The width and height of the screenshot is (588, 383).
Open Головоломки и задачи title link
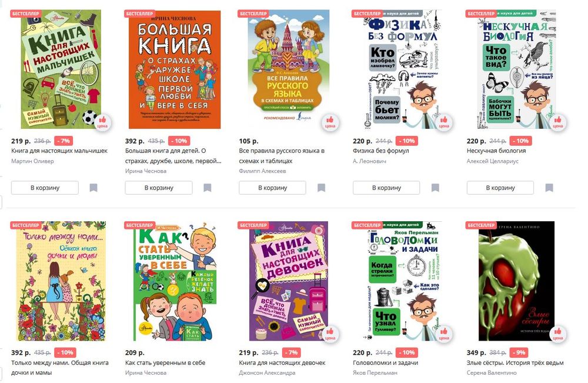[x=386, y=363]
